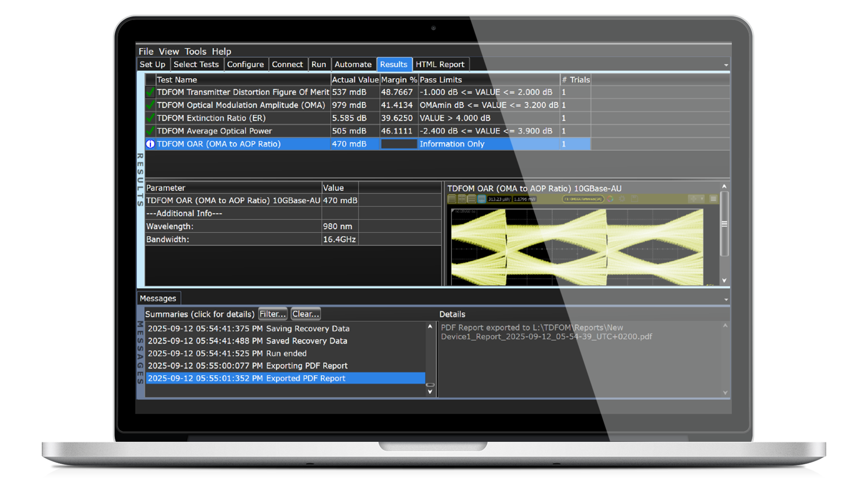Click the Details pane scroll-down arrow
The image size is (868, 488).
725,393
